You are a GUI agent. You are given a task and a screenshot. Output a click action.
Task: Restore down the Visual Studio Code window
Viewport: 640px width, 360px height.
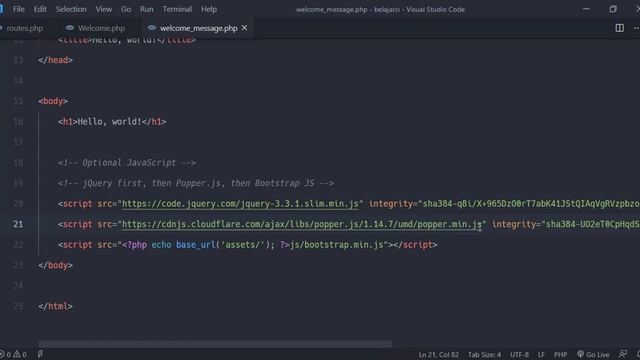[613, 9]
